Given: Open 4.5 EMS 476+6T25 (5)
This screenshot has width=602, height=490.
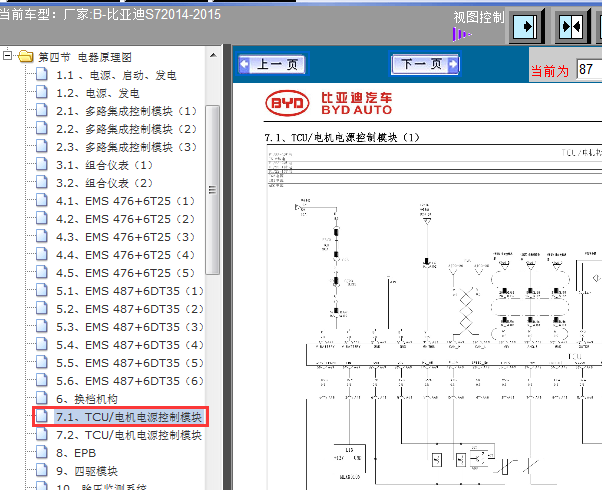Looking at the screenshot, I should pos(126,273).
